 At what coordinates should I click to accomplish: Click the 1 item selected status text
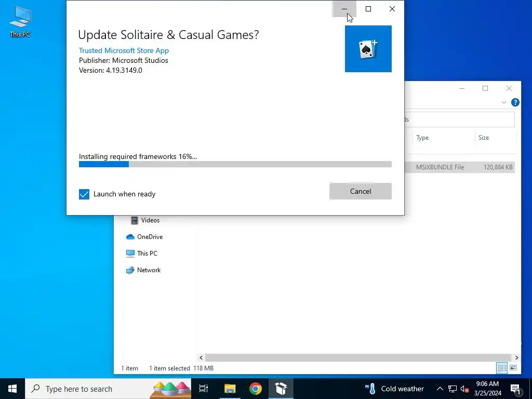click(x=169, y=368)
